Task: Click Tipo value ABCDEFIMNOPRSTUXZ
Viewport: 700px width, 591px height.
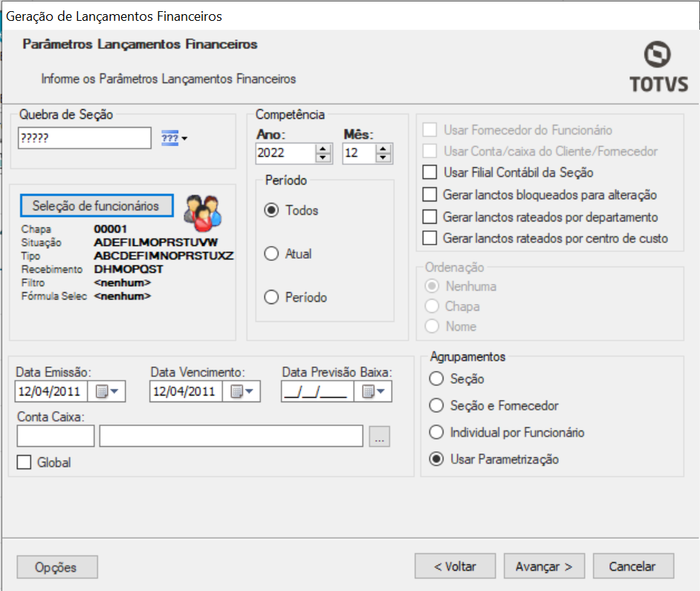Action: click(x=163, y=256)
